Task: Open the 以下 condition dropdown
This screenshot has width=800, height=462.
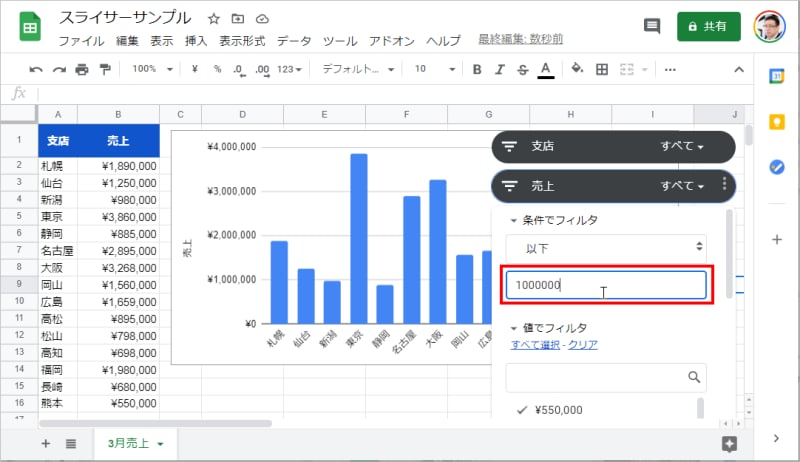Action: [606, 248]
